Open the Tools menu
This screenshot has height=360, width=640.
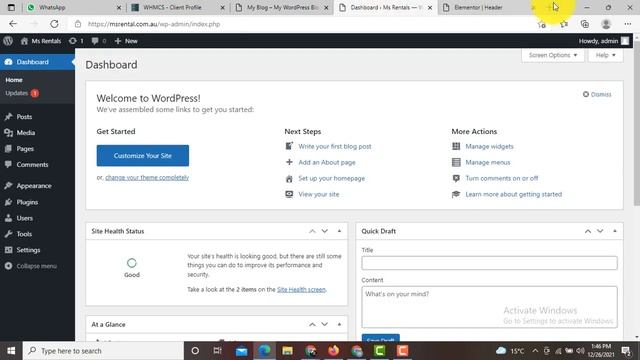pos(24,234)
